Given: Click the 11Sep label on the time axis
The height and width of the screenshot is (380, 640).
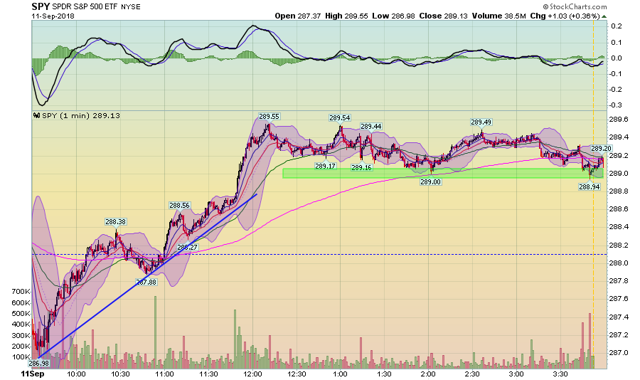Looking at the screenshot, I should pos(33,374).
